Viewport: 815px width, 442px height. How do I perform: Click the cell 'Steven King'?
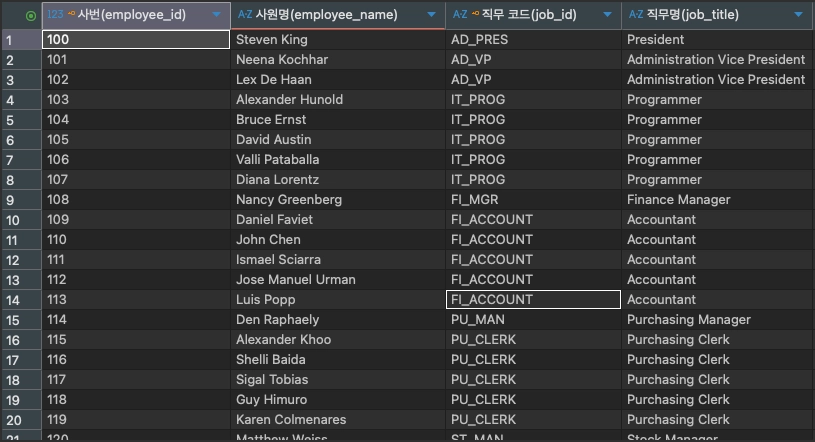[338, 40]
